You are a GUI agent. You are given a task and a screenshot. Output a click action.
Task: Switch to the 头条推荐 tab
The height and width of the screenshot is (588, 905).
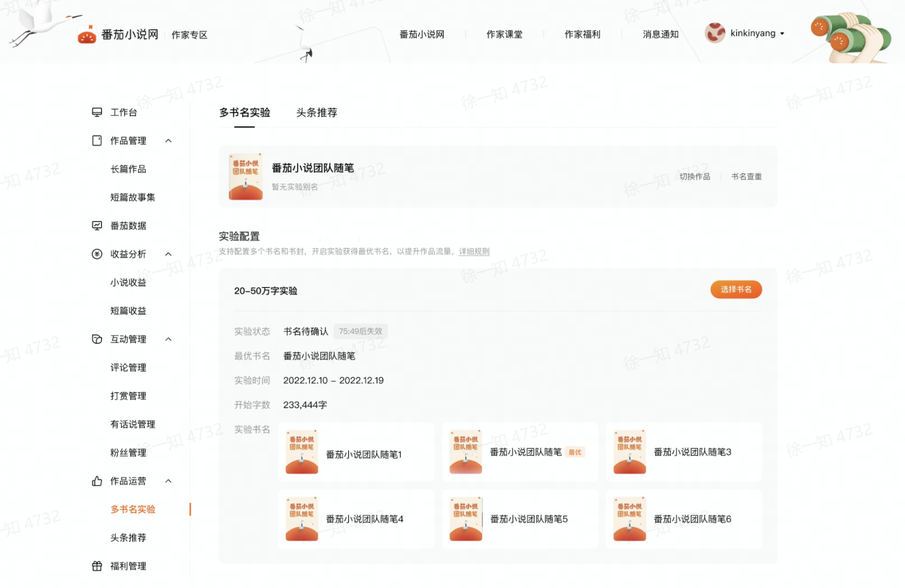pyautogui.click(x=316, y=113)
